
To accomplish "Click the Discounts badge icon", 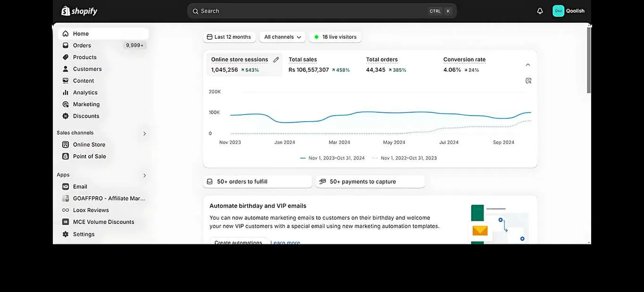I will (x=66, y=116).
